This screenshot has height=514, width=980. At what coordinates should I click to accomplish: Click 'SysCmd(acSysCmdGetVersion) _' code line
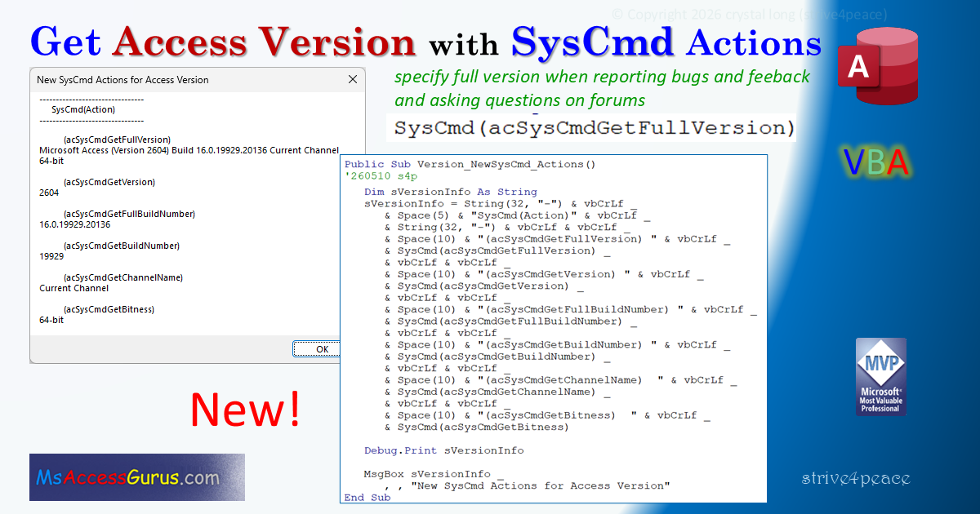(x=484, y=286)
